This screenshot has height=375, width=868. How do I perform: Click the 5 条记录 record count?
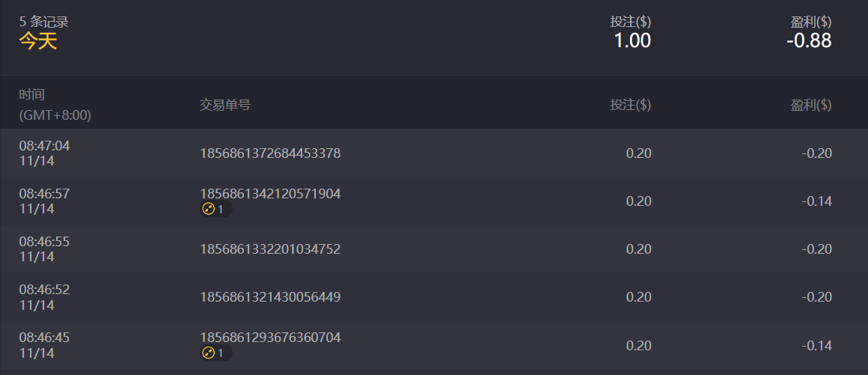44,22
